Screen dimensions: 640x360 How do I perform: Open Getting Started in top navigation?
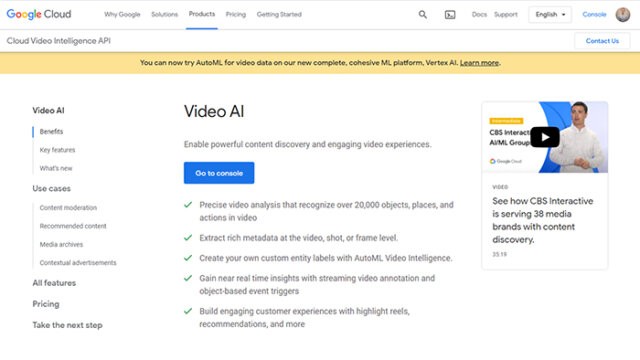[x=279, y=14]
